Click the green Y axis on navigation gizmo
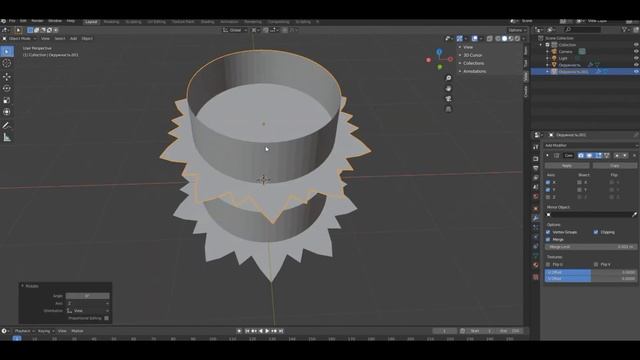This screenshot has height=360, width=640. [x=440, y=67]
